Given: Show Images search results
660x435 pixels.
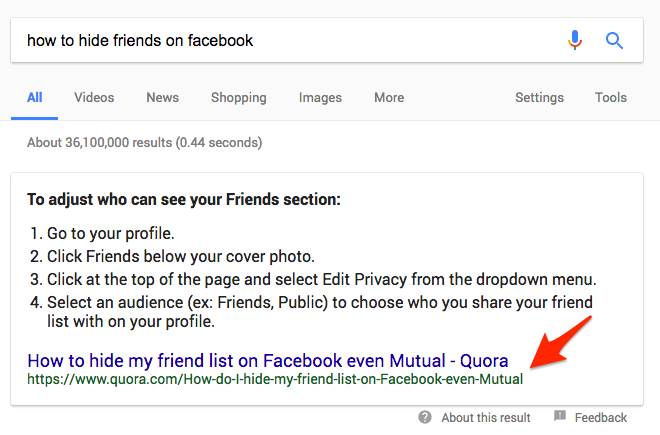Looking at the screenshot, I should point(320,98).
